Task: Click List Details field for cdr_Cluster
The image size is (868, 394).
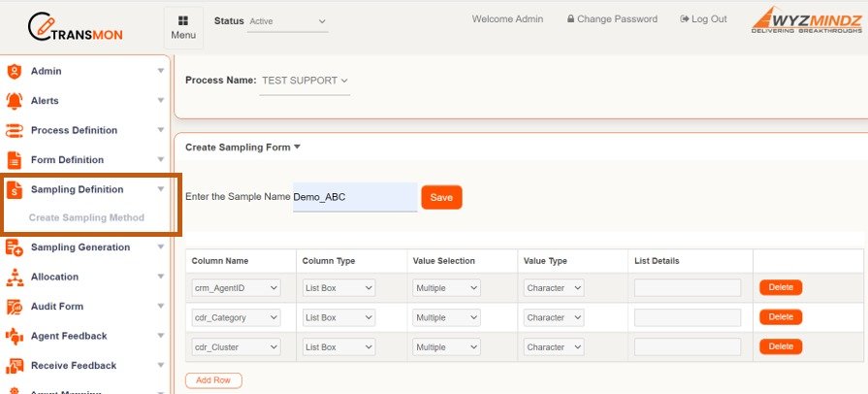Action: tap(688, 347)
